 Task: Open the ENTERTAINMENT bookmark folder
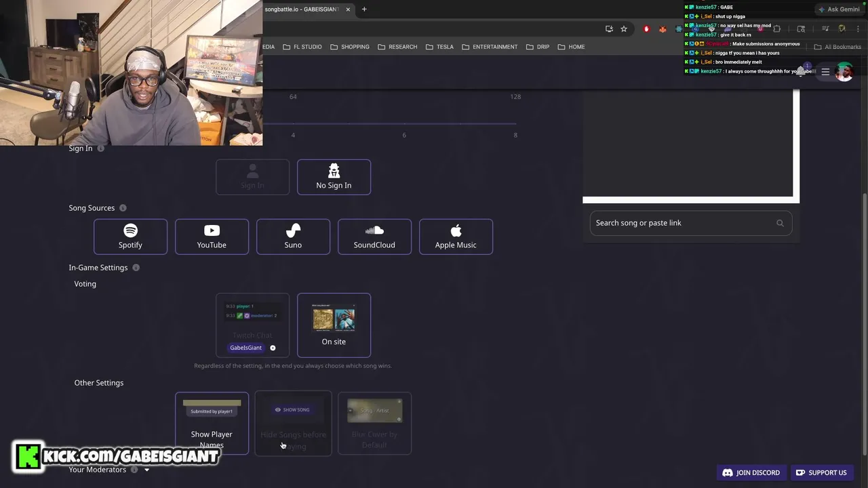point(490,47)
